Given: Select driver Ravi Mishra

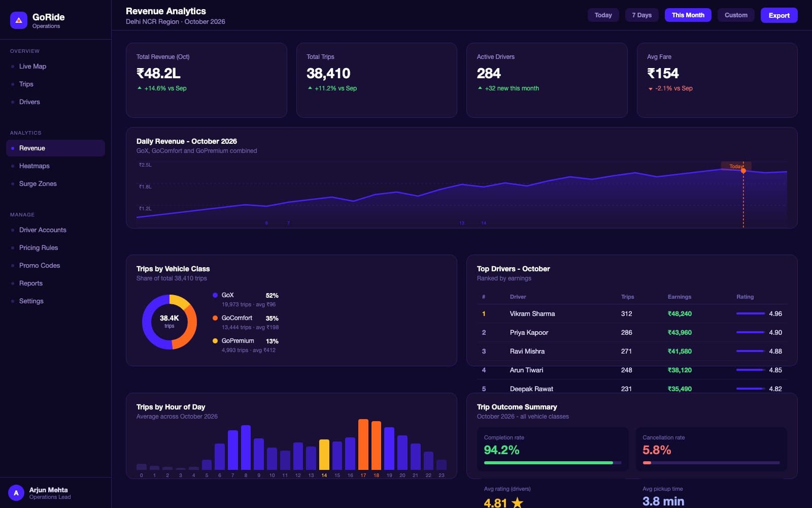Looking at the screenshot, I should pos(527,352).
